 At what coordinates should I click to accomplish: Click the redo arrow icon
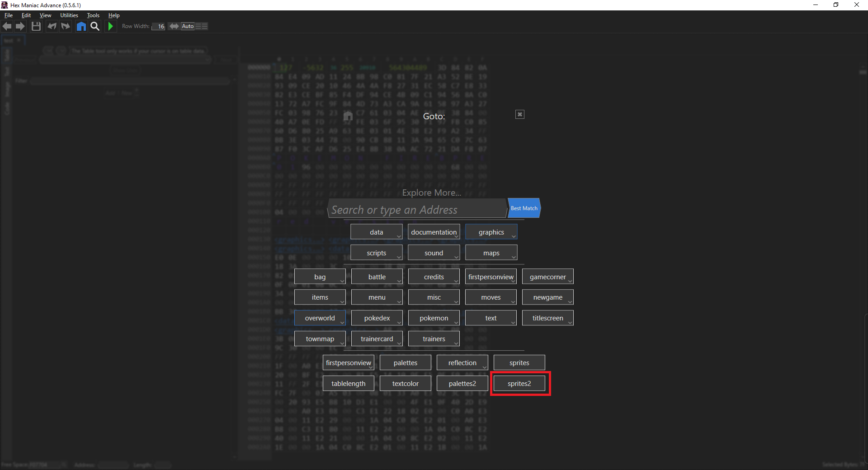pyautogui.click(x=66, y=26)
